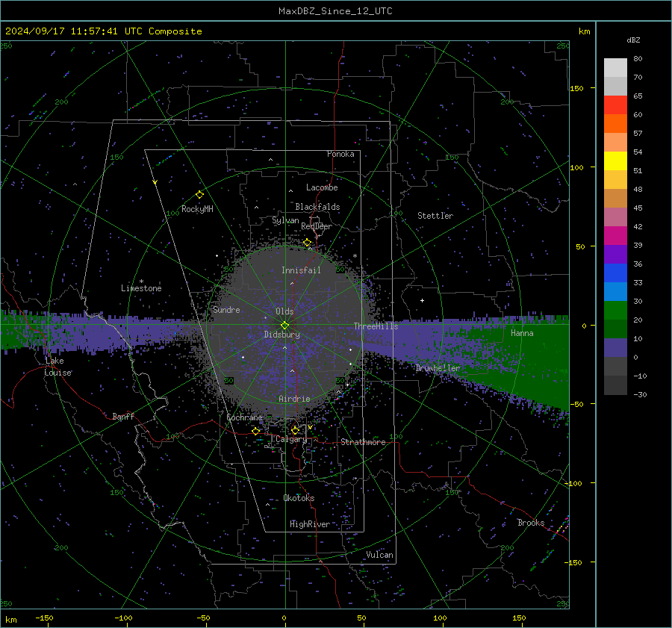The width and height of the screenshot is (672, 628).
Task: Click the radar center marker at Olds-Didsbury
Action: [x=285, y=325]
